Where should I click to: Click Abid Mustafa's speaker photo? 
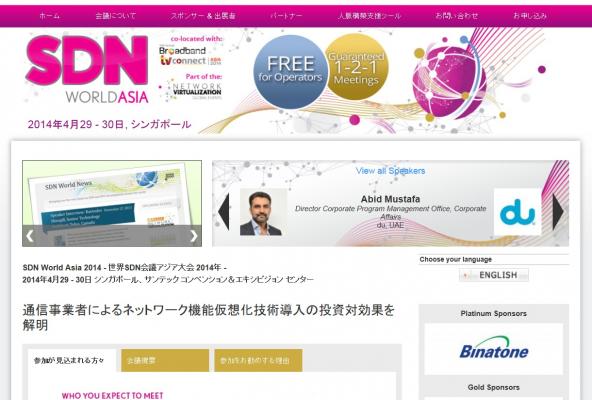[263, 212]
